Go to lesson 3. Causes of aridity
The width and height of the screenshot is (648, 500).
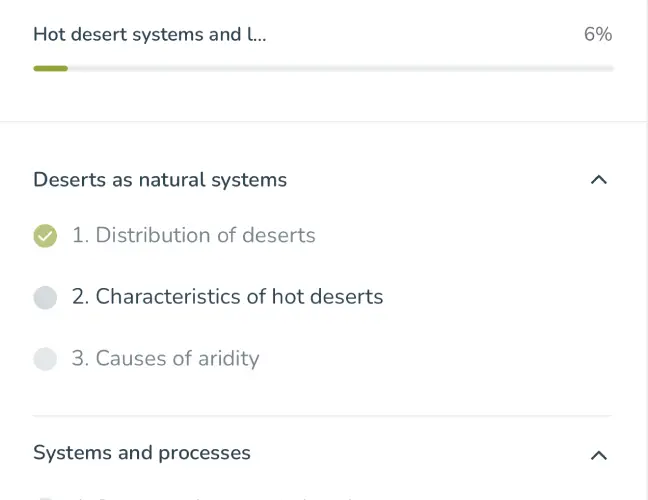[165, 359]
